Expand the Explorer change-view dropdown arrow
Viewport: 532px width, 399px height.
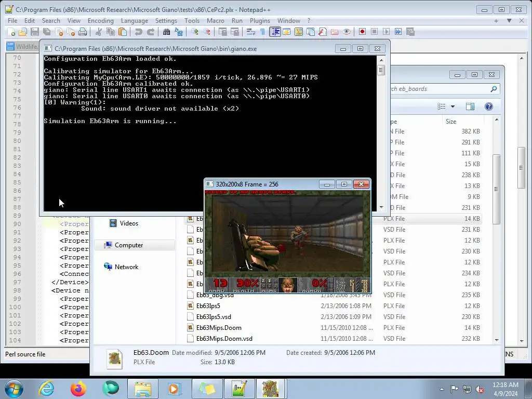(x=453, y=107)
